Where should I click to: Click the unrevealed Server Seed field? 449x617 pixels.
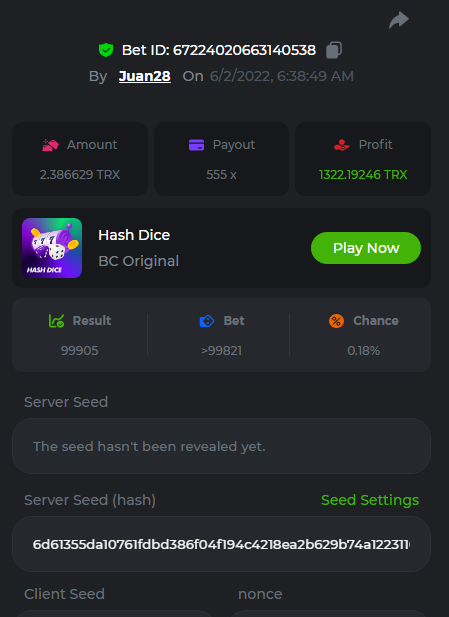pyautogui.click(x=222, y=446)
